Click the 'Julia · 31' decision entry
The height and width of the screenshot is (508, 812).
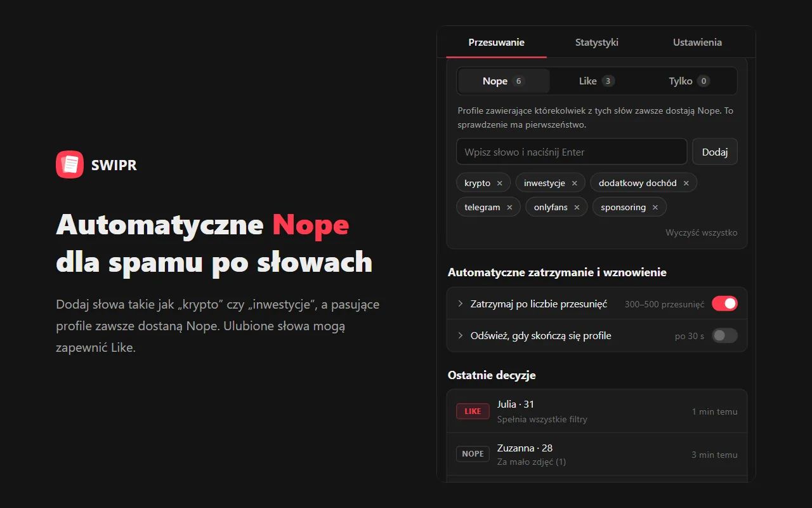click(x=597, y=411)
